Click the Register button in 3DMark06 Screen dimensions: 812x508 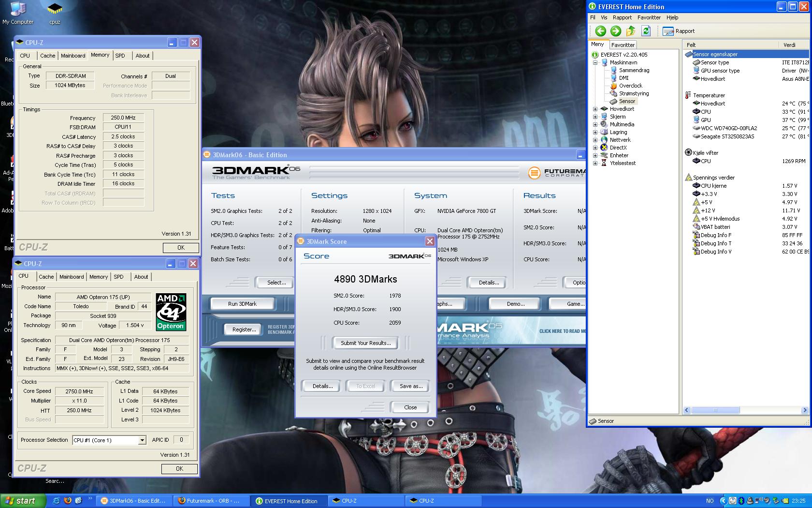pos(244,329)
